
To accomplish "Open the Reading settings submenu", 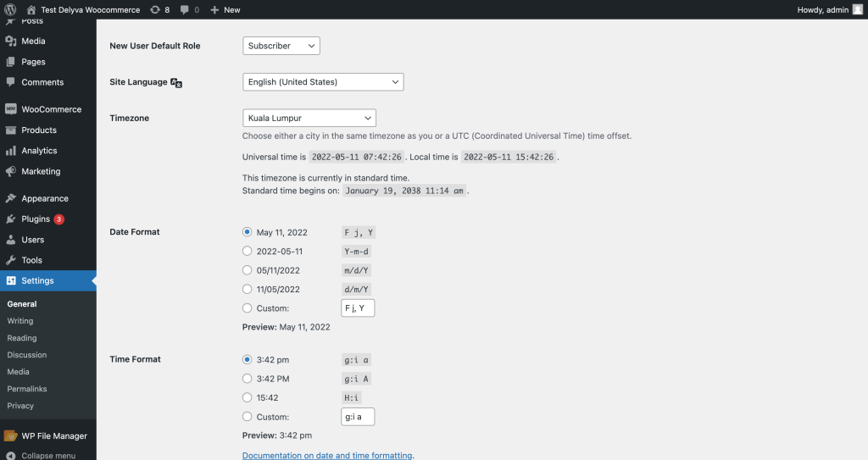I will tap(21, 338).
